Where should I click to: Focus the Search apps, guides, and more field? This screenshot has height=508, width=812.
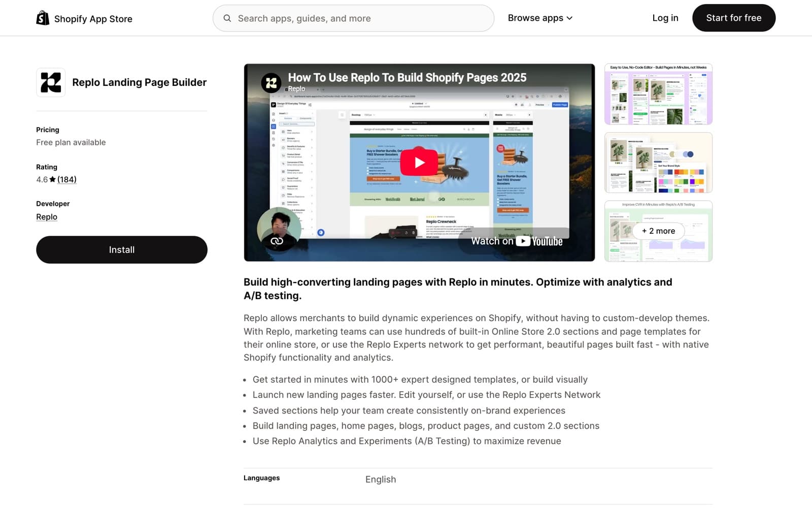(353, 18)
